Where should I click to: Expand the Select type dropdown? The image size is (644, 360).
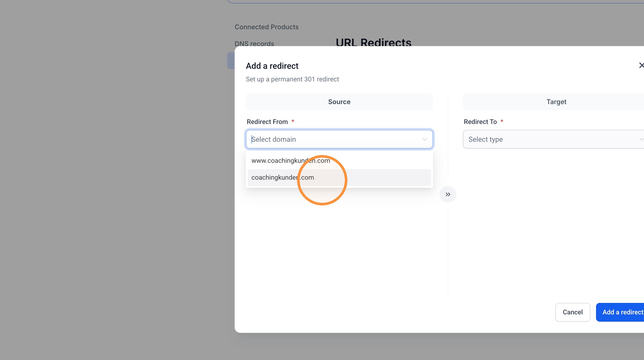coord(553,139)
